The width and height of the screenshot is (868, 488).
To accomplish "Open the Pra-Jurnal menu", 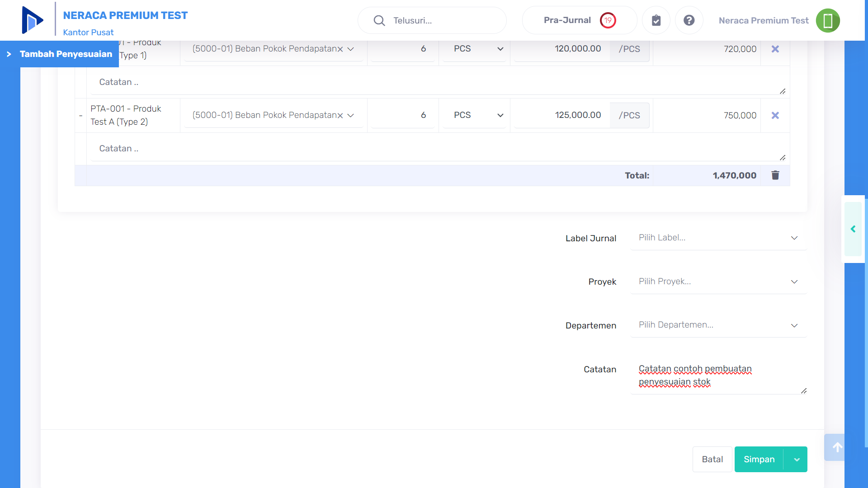I will click(x=579, y=20).
